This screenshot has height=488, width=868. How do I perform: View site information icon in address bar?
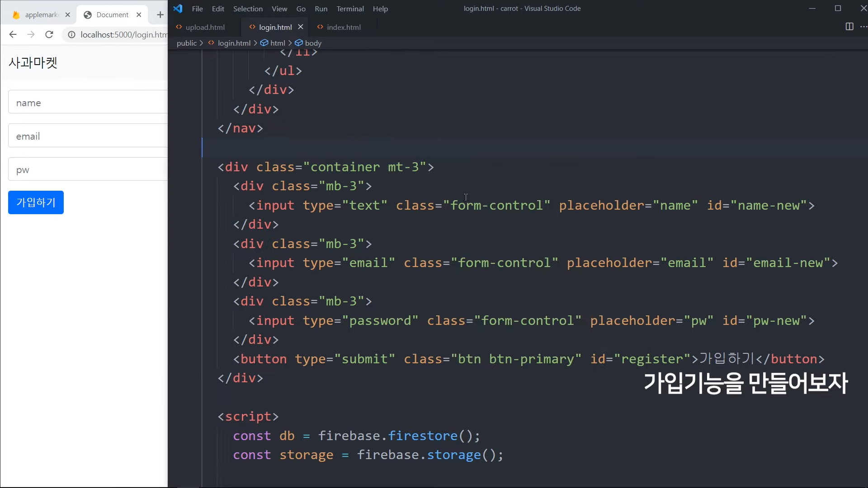pyautogui.click(x=71, y=34)
